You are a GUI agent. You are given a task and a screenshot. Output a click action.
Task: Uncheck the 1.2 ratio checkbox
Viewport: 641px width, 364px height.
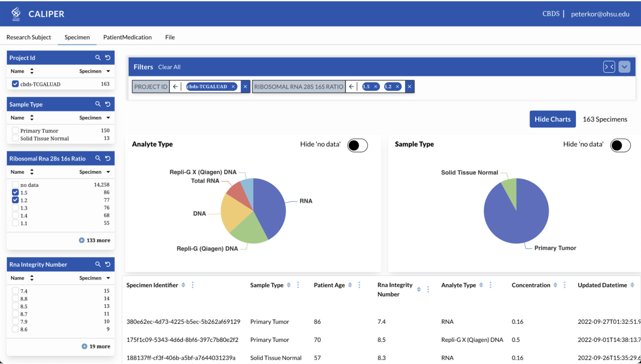[x=15, y=200]
